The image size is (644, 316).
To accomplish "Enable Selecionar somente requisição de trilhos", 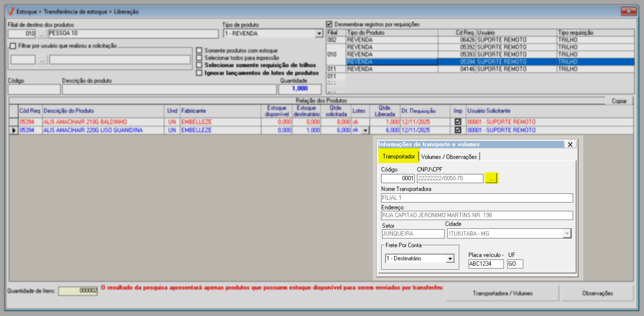I will (199, 65).
